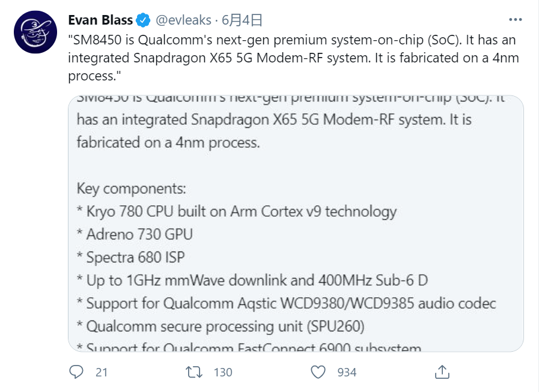
Task: Click the Key components heading in image
Action: point(132,188)
